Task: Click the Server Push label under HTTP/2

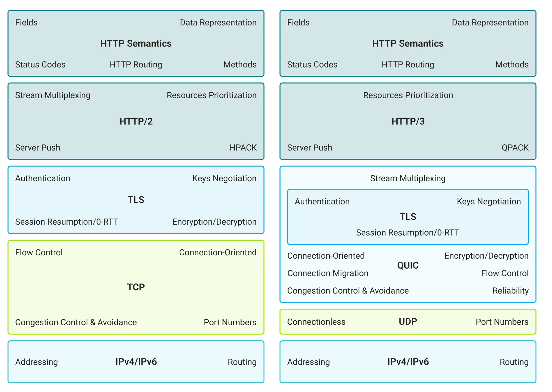Action: pyautogui.click(x=37, y=147)
